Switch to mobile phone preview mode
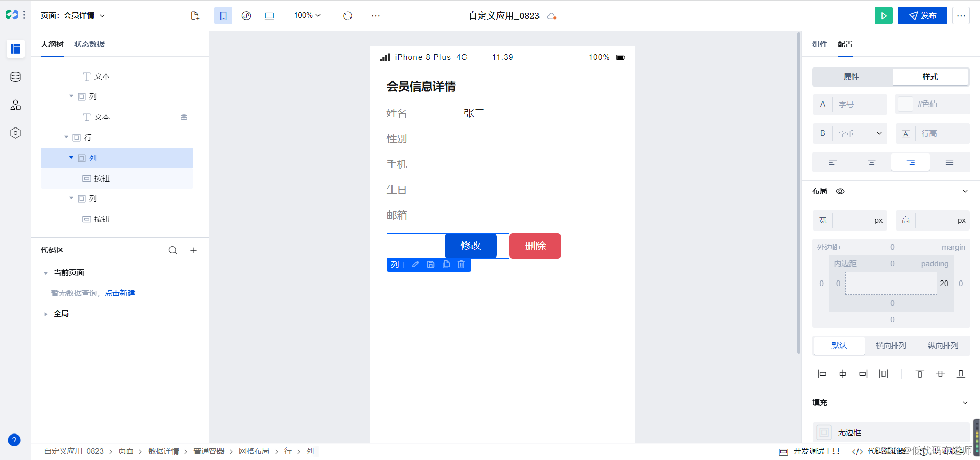 click(223, 16)
